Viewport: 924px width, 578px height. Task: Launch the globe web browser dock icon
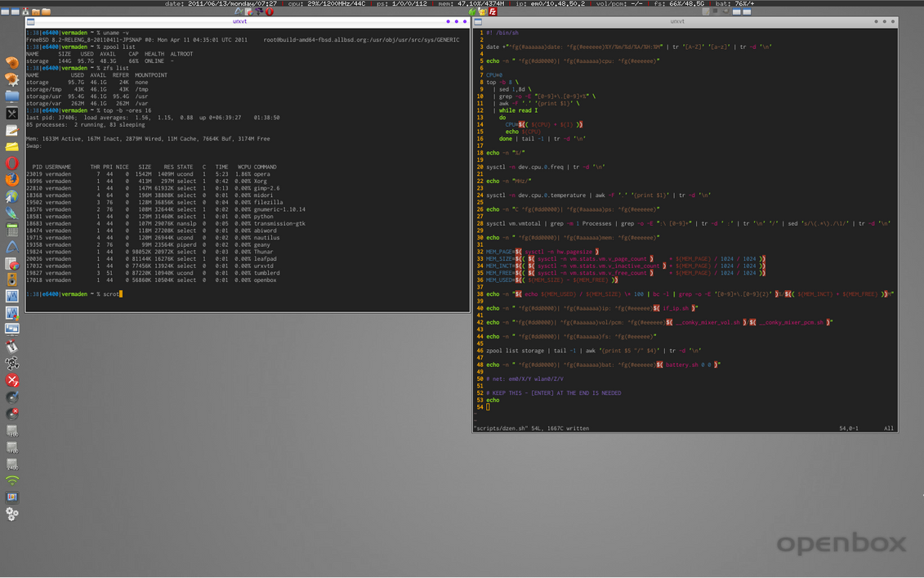tap(11, 196)
